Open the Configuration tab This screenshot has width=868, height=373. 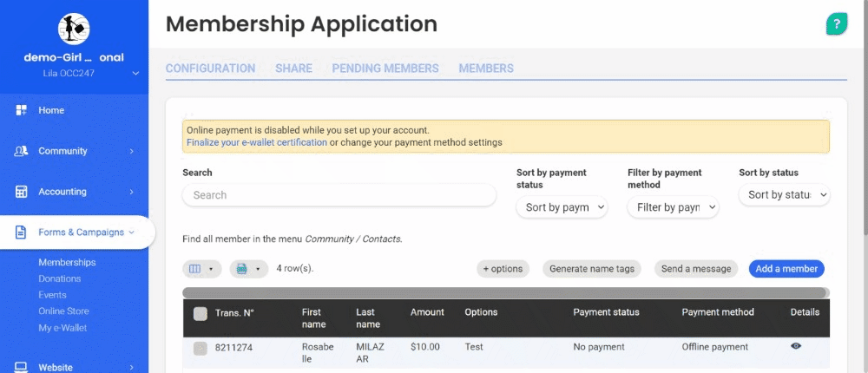210,69
